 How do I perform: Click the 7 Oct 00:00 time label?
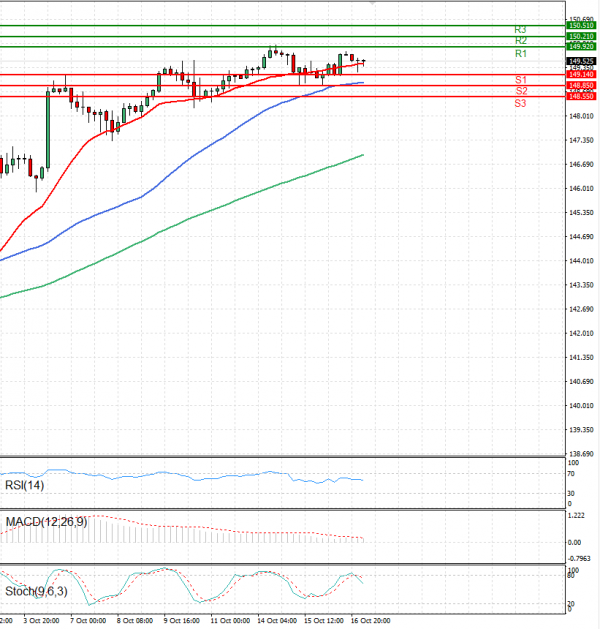coord(88,621)
